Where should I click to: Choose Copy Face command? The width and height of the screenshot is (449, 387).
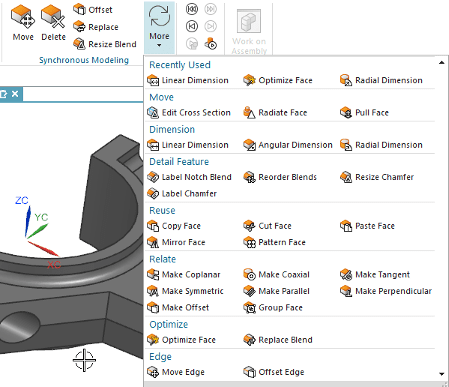(174, 226)
